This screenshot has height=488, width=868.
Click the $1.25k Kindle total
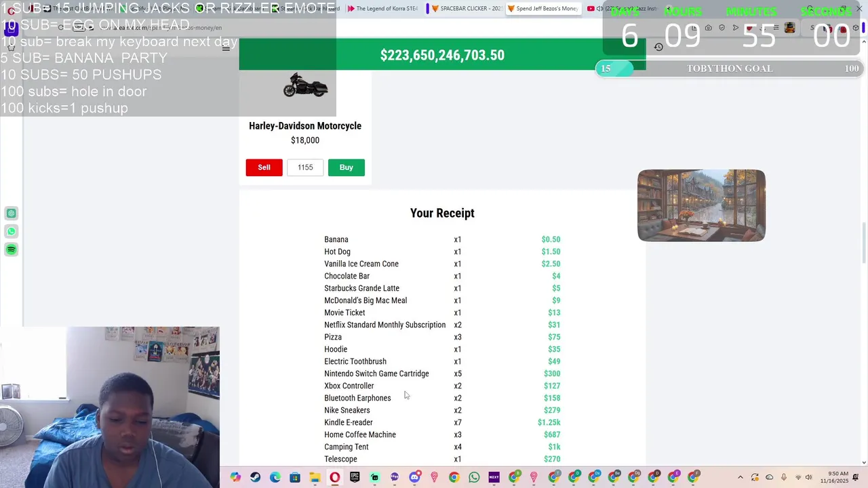pyautogui.click(x=549, y=422)
